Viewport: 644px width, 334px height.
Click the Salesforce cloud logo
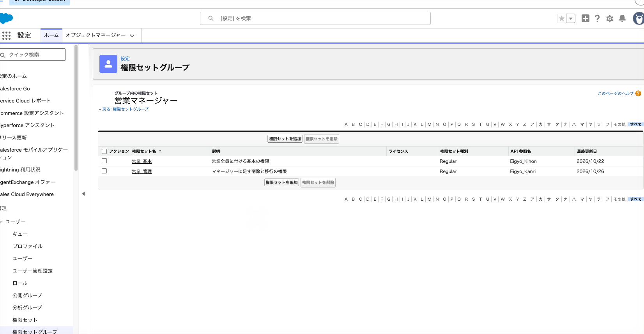(x=6, y=18)
